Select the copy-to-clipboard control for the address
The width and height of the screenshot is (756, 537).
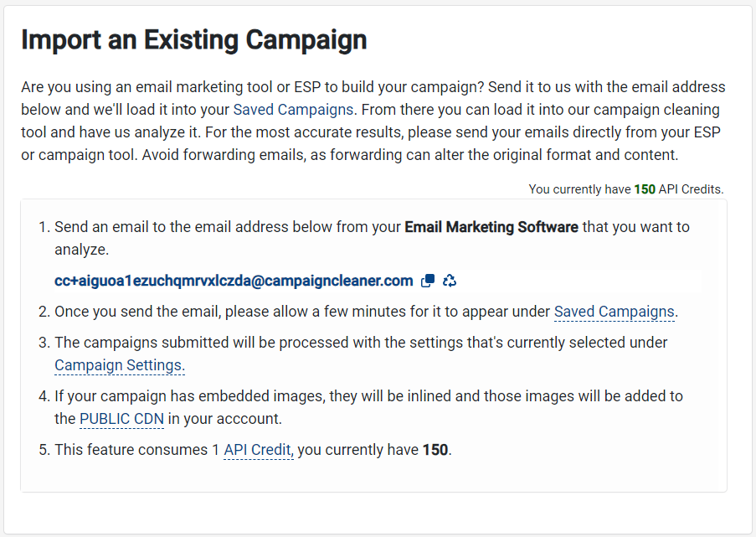pos(427,281)
